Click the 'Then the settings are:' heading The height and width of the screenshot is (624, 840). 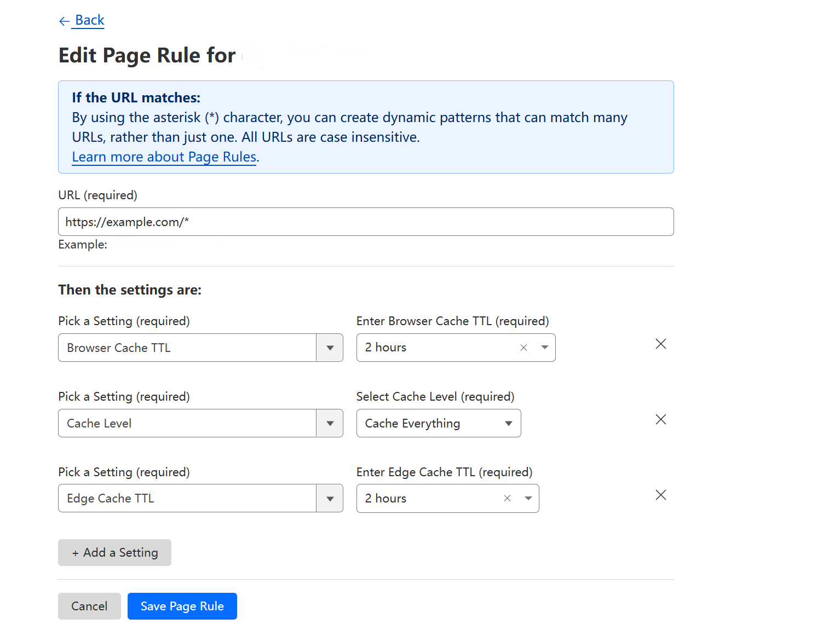pyautogui.click(x=130, y=290)
